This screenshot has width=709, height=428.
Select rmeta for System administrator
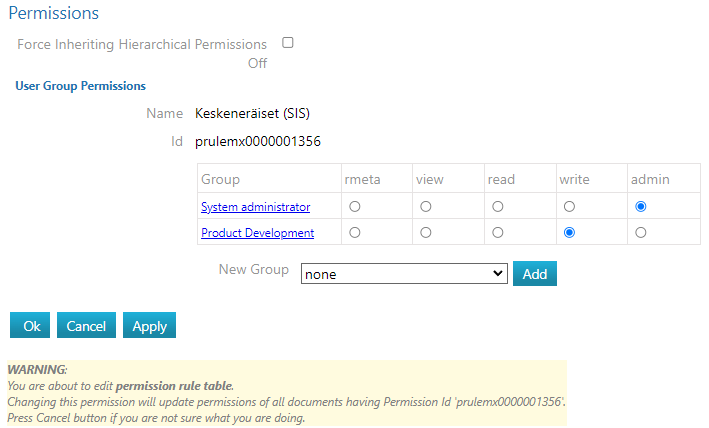[354, 207]
